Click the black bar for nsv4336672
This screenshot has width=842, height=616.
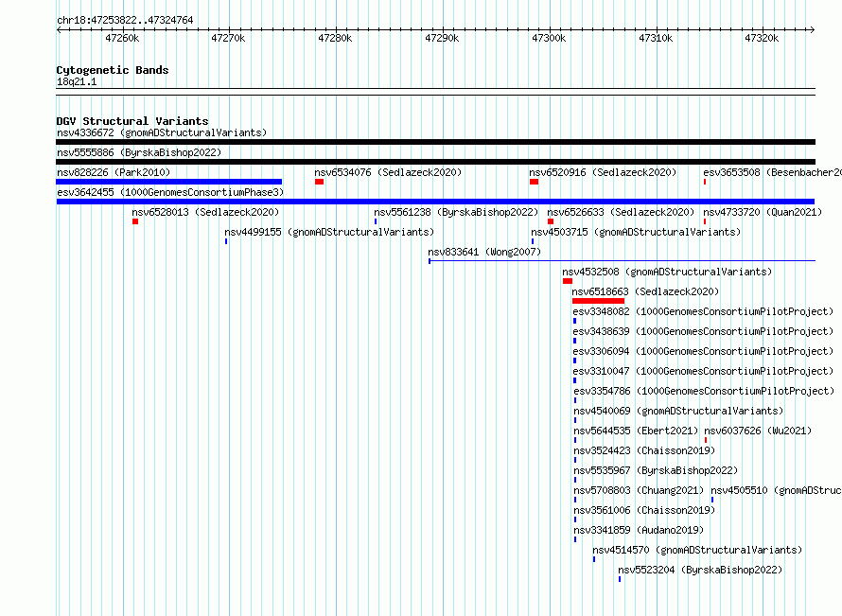click(x=435, y=142)
